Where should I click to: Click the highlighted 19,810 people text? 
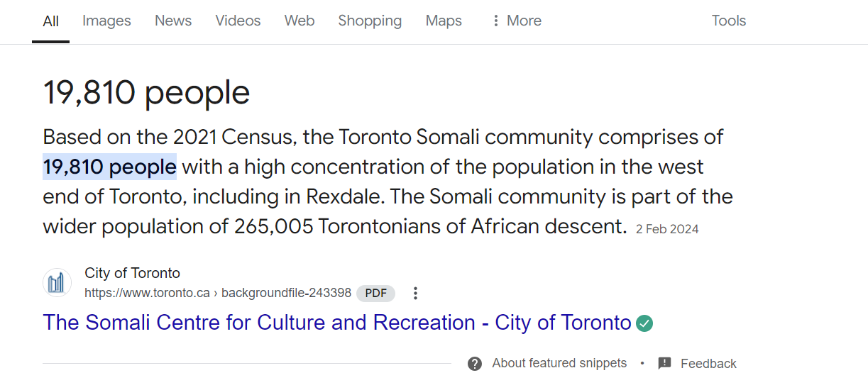coord(109,167)
